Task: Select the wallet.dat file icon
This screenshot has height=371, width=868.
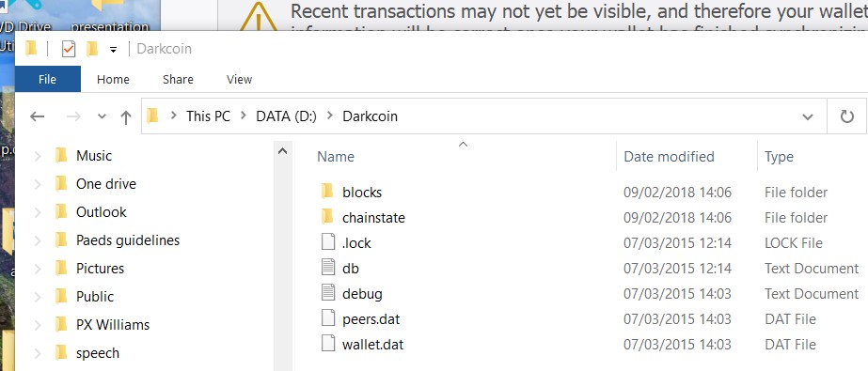Action: pyautogui.click(x=328, y=344)
